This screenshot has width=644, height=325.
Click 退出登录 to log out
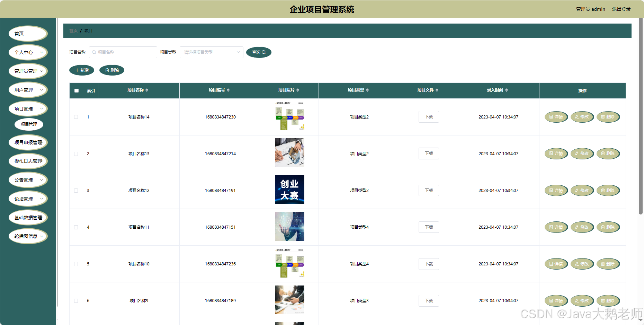pos(621,9)
